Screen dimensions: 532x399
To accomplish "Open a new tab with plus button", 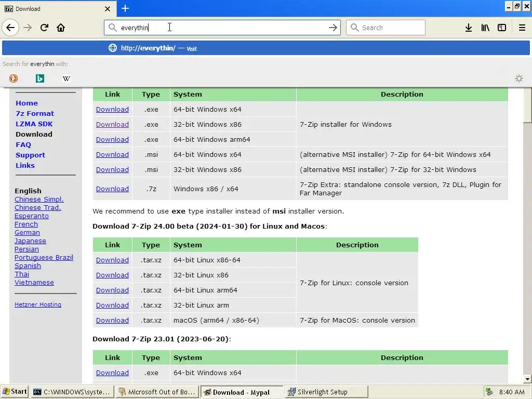I will click(125, 8).
